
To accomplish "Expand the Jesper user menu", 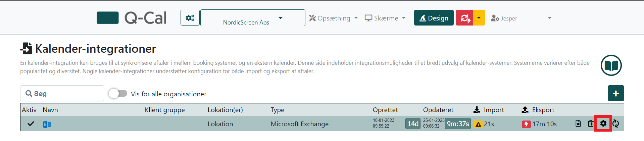I will click(521, 18).
